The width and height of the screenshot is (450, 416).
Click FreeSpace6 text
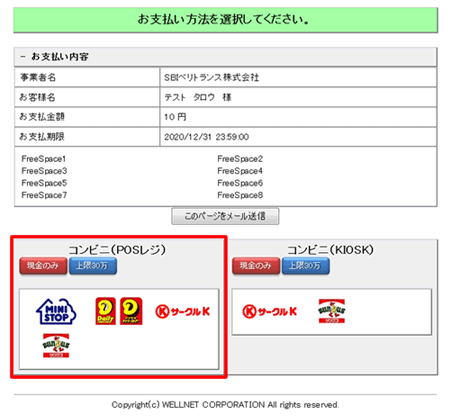[x=240, y=183]
